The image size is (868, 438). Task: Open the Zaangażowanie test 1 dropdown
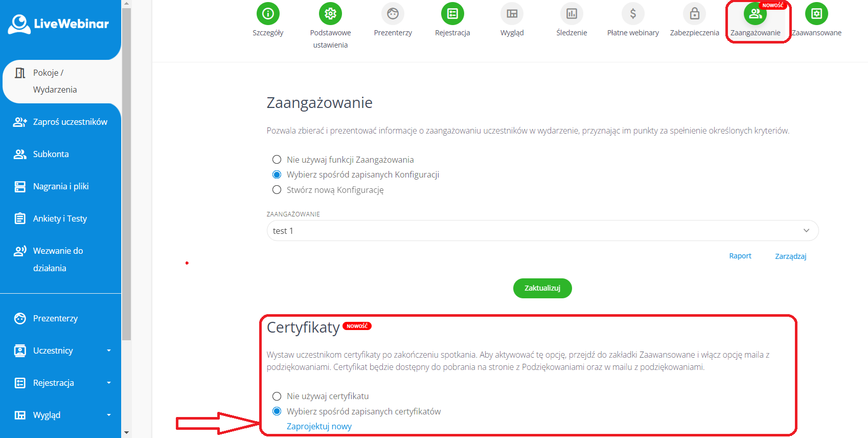pos(542,231)
